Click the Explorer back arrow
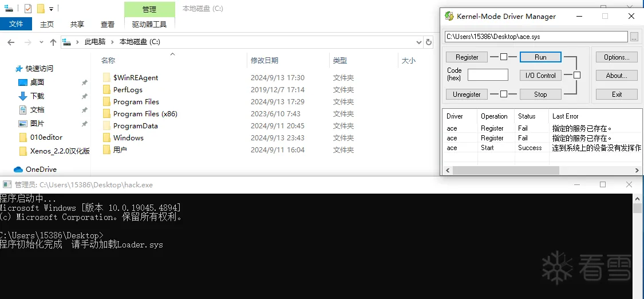This screenshot has height=299, width=644. click(11, 42)
